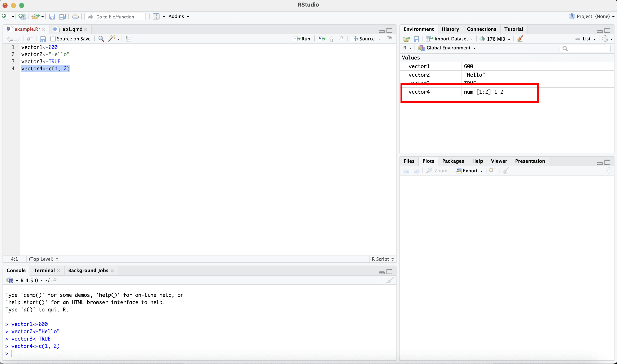Click the Go to file/function field
This screenshot has width=617, height=364.
115,17
